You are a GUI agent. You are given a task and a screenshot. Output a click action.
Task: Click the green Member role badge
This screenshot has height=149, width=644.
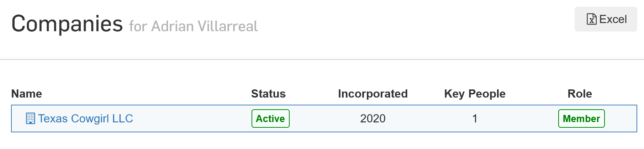point(581,118)
